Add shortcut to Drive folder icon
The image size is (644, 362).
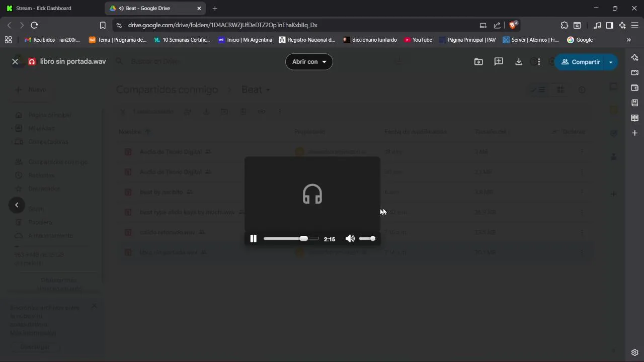click(x=478, y=61)
